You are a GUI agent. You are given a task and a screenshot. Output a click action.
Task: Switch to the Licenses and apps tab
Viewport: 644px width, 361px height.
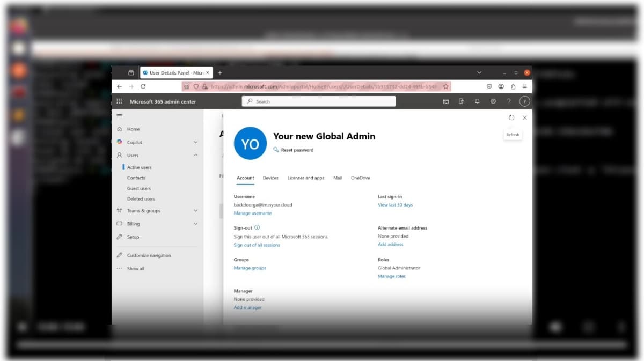click(305, 178)
